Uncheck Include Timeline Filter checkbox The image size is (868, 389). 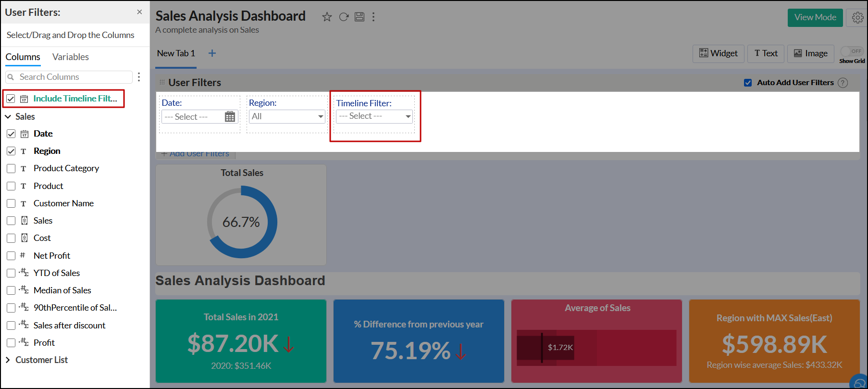[11, 99]
